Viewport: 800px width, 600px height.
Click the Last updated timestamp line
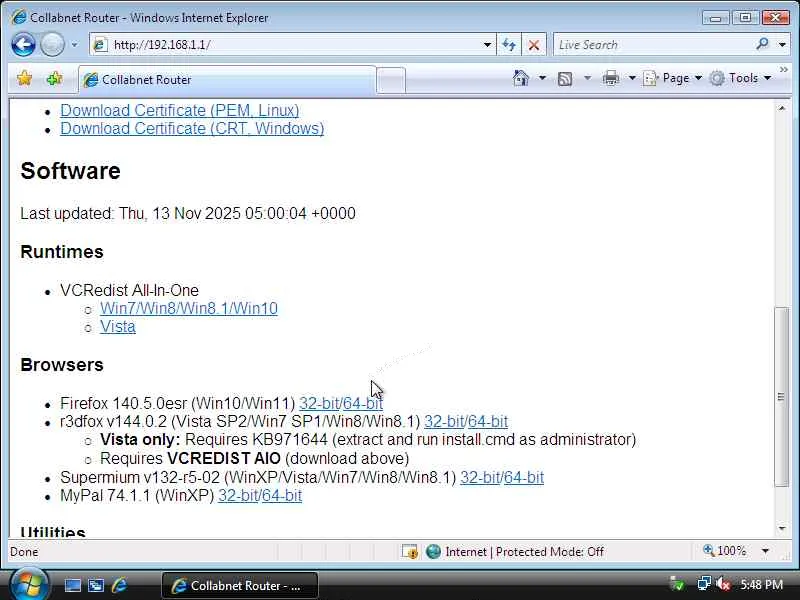tap(188, 213)
